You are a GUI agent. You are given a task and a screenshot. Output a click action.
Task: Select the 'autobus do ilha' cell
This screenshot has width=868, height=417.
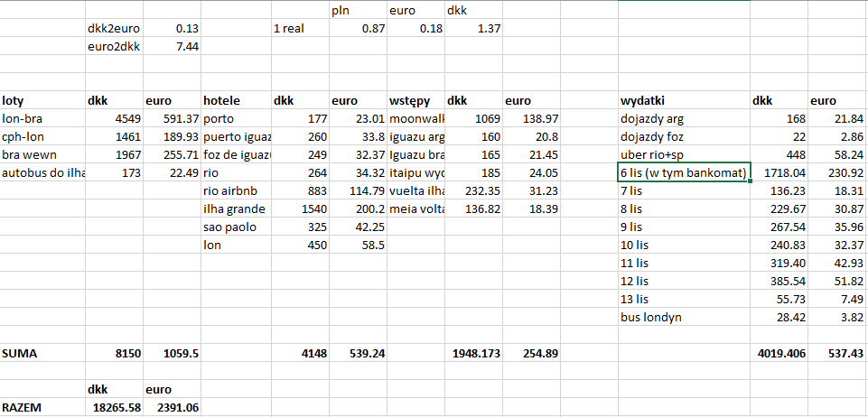click(x=42, y=172)
